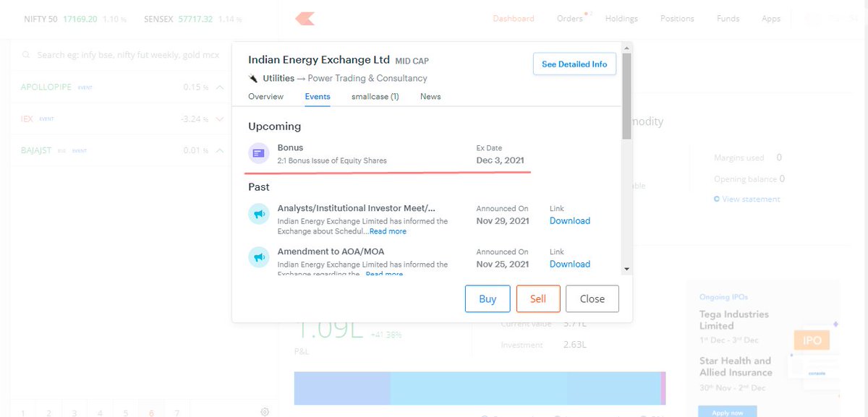Screen dimensions: 868x417
Task: Click Apply now in IPO panel
Action: tap(727, 413)
